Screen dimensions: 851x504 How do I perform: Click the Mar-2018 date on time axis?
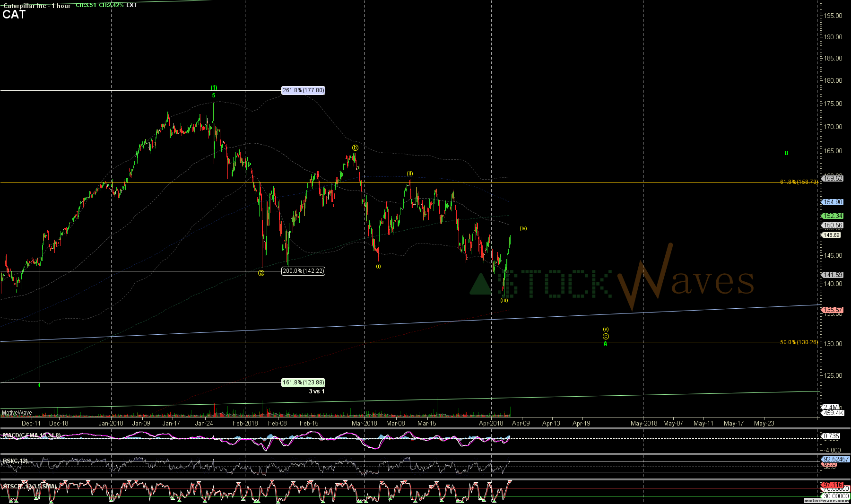(x=364, y=424)
